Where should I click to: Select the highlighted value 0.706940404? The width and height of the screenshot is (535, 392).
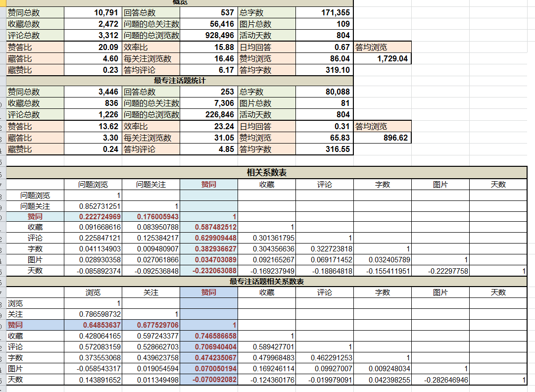(x=208, y=347)
